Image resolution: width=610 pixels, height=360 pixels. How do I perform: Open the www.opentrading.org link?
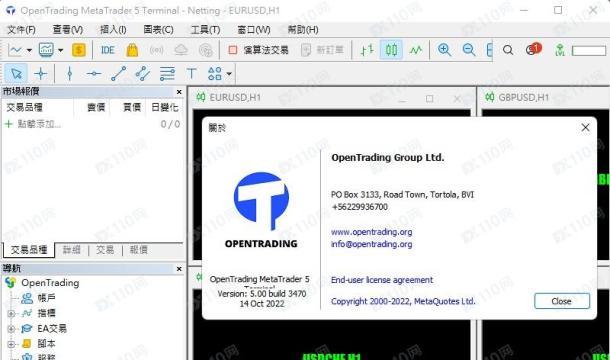click(x=372, y=232)
